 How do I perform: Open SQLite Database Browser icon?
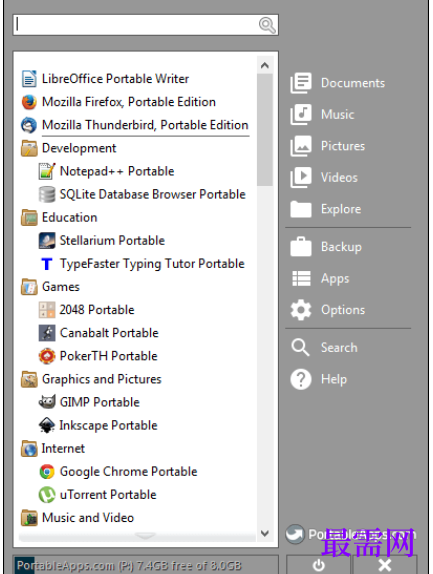click(x=47, y=194)
